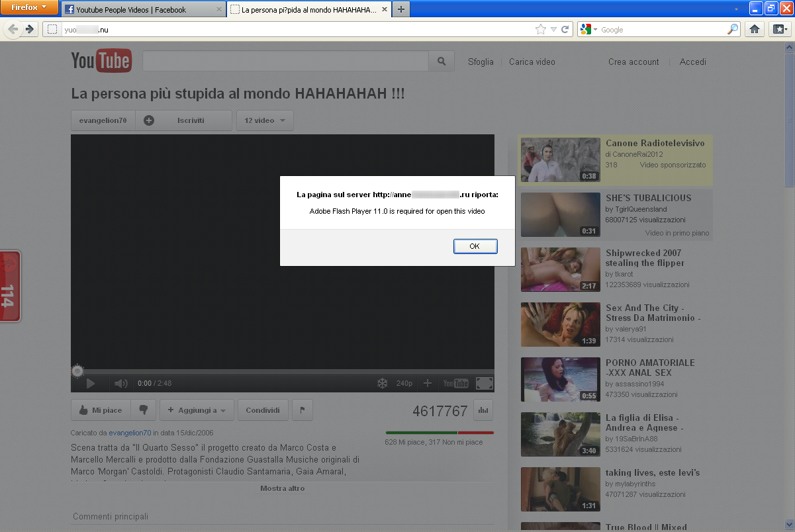Open Aggiungi a dropdown
The width and height of the screenshot is (795, 532).
pos(197,410)
